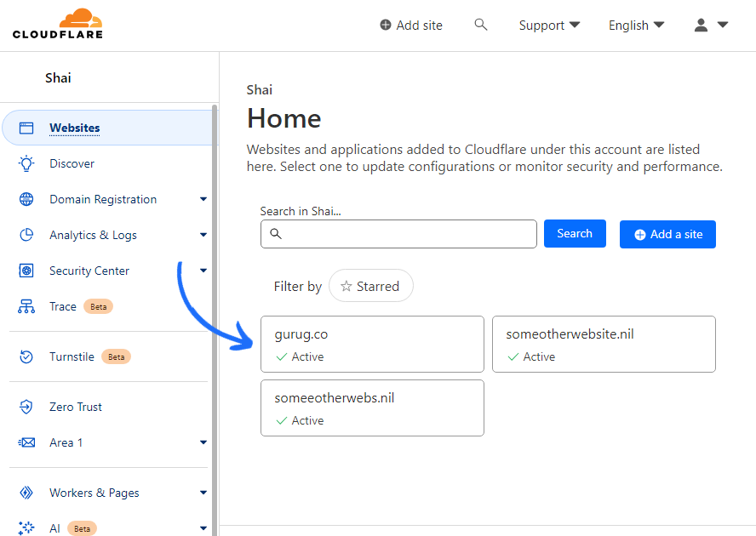
Task: Click the plus icon in Add a site button
Action: click(640, 235)
